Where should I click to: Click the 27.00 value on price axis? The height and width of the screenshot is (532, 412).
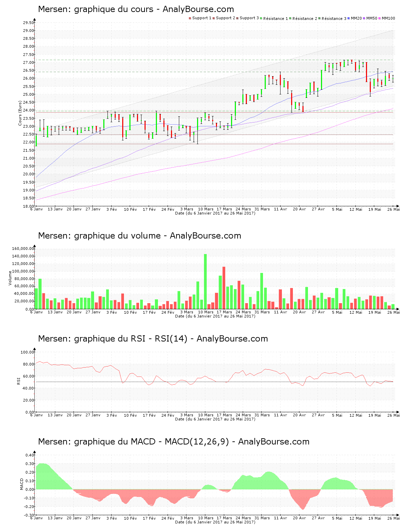pos(28,62)
